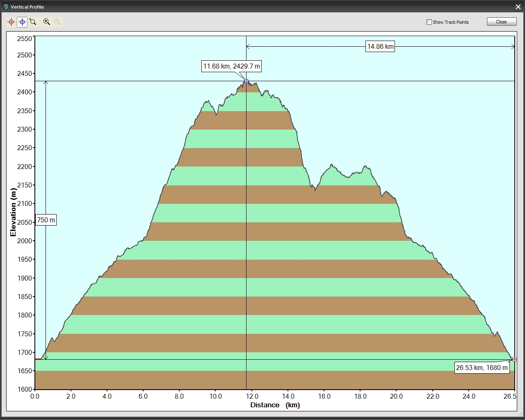The height and width of the screenshot is (420, 525).
Task: Click the red marker at track end
Action: [x=514, y=360]
